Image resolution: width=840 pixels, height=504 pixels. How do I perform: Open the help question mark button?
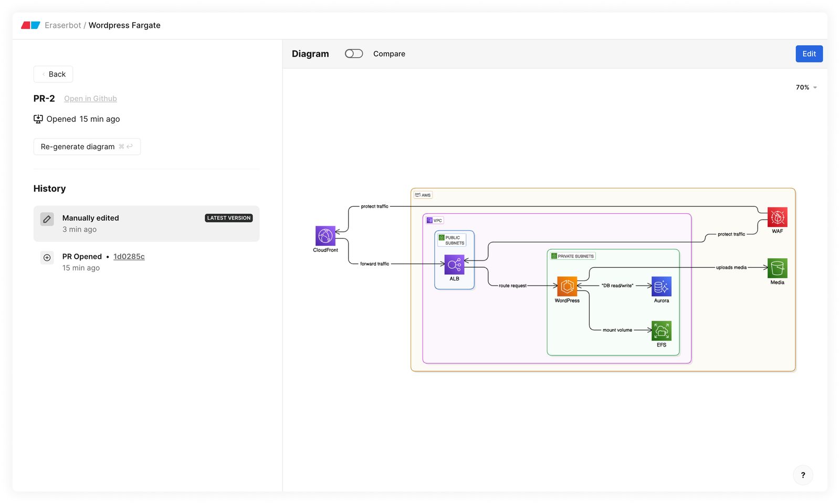click(803, 475)
